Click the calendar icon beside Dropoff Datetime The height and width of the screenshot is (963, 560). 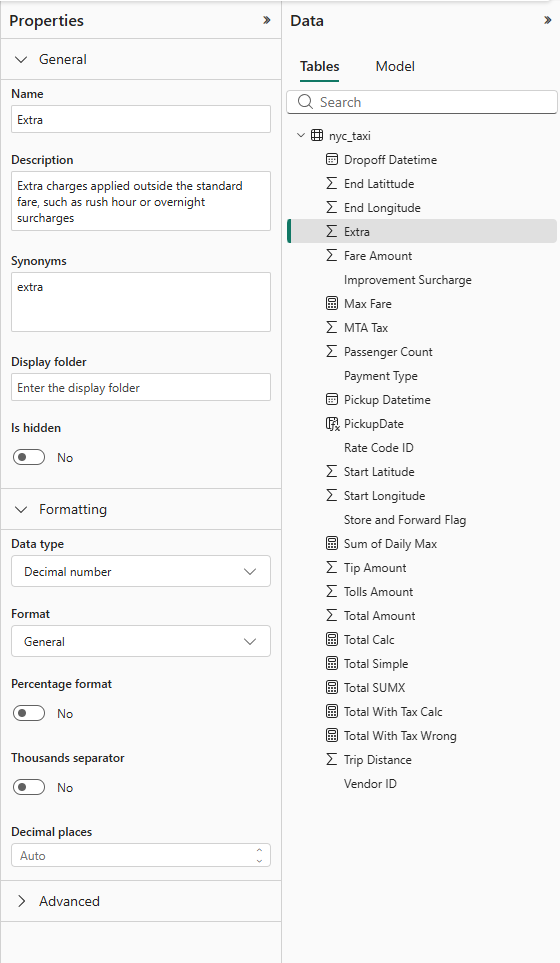coord(332,160)
